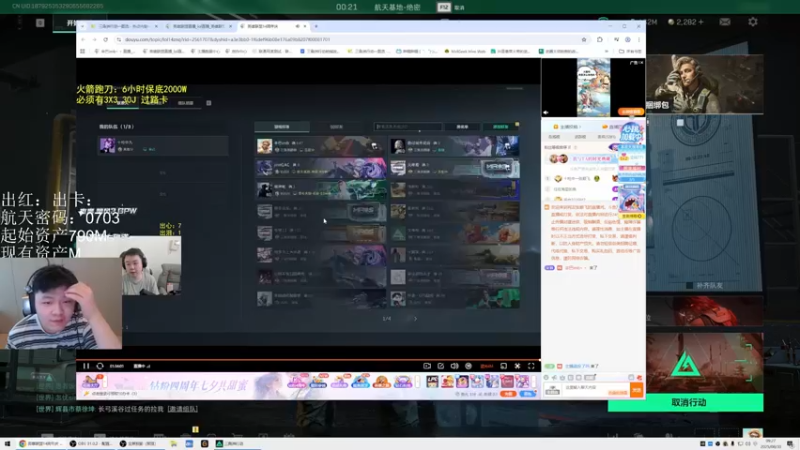The width and height of the screenshot is (800, 450).
Task: Open Chrome three-dot menu
Action: pyautogui.click(x=639, y=39)
